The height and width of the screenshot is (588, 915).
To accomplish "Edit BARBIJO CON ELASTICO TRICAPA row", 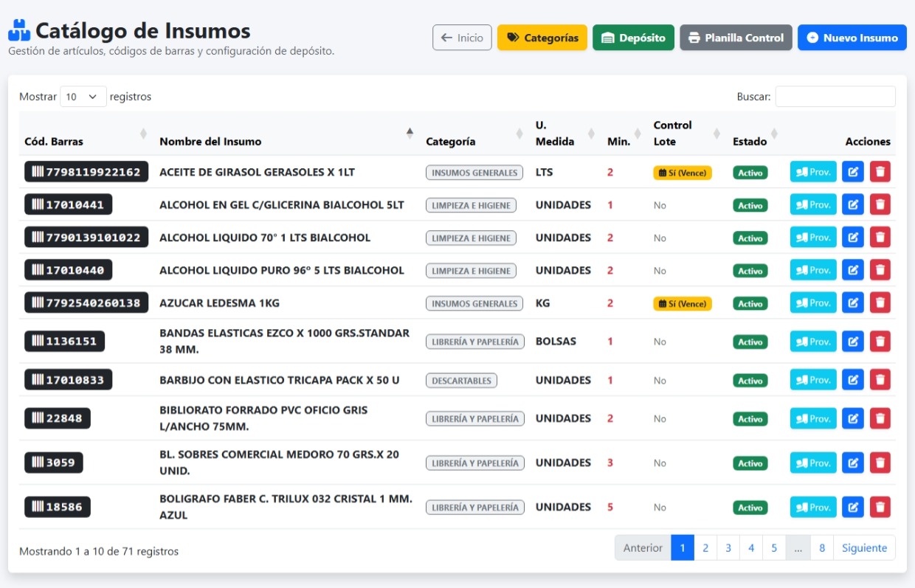I will [852, 380].
